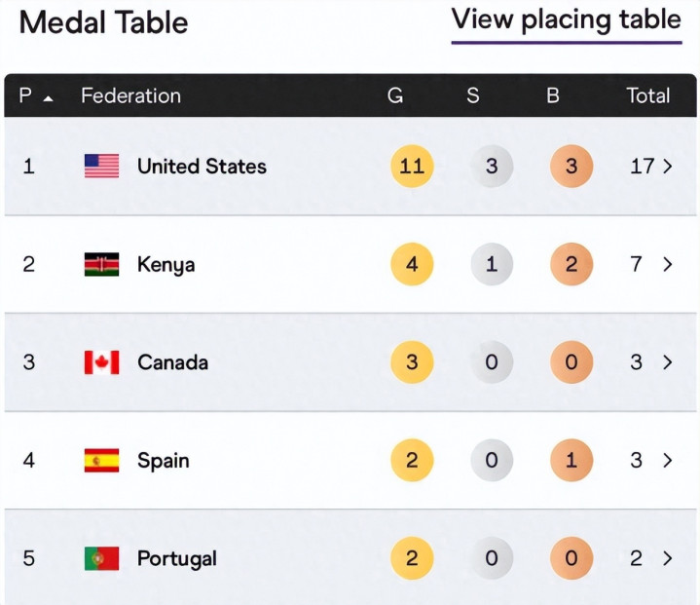This screenshot has height=605, width=700.
Task: Click the Kenya flag icon
Action: pyautogui.click(x=101, y=264)
